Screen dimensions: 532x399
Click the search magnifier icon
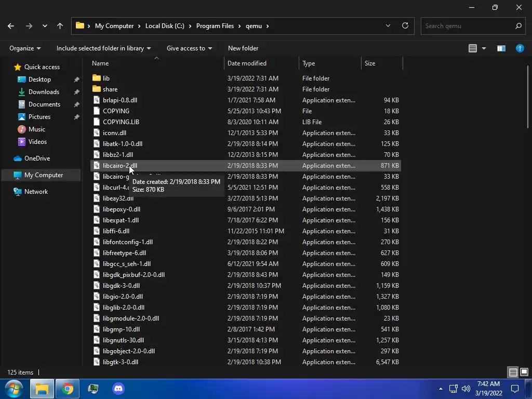[518, 26]
